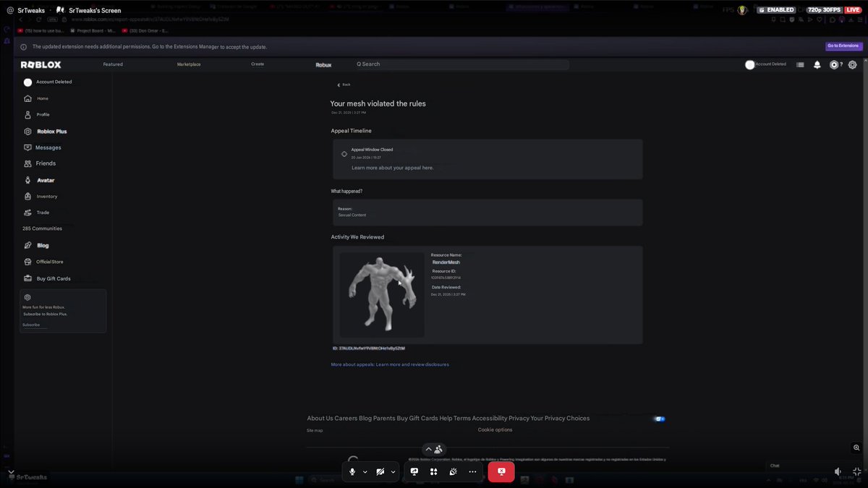The height and width of the screenshot is (488, 868).
Task: Click the 285 Communities sidebar entry
Action: [x=42, y=228]
